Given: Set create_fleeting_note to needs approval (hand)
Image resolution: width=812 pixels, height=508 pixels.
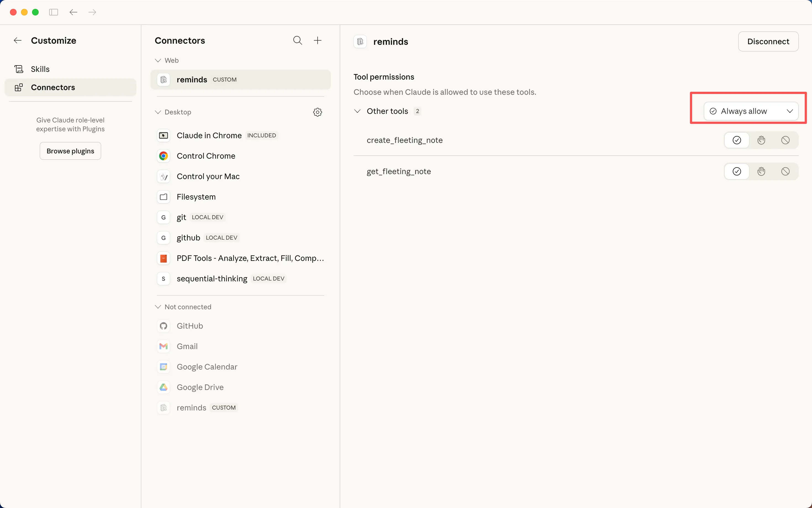Looking at the screenshot, I should click(761, 140).
